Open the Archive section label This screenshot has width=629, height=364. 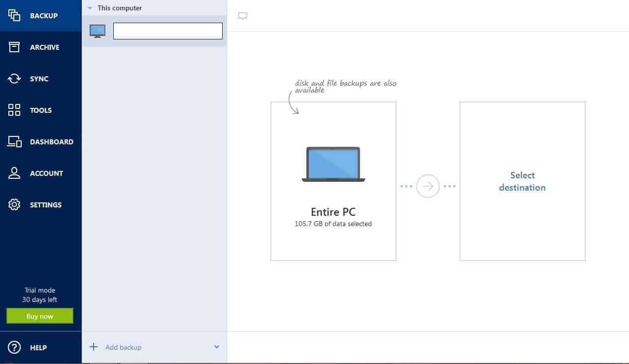pos(44,47)
